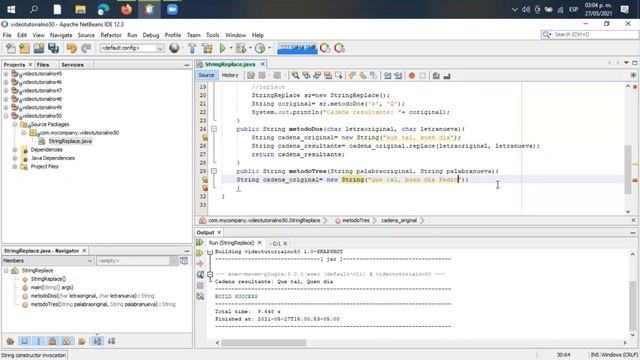640x360 pixels.
Task: Toggle Show Inherited Members in Navigator
Action: tap(10, 341)
